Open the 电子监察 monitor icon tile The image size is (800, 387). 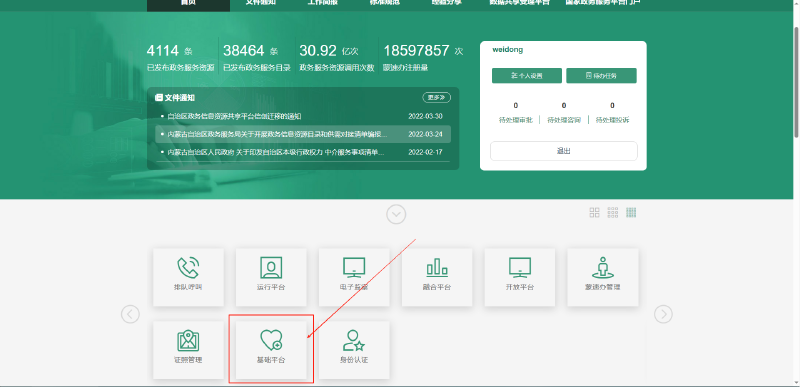(354, 277)
